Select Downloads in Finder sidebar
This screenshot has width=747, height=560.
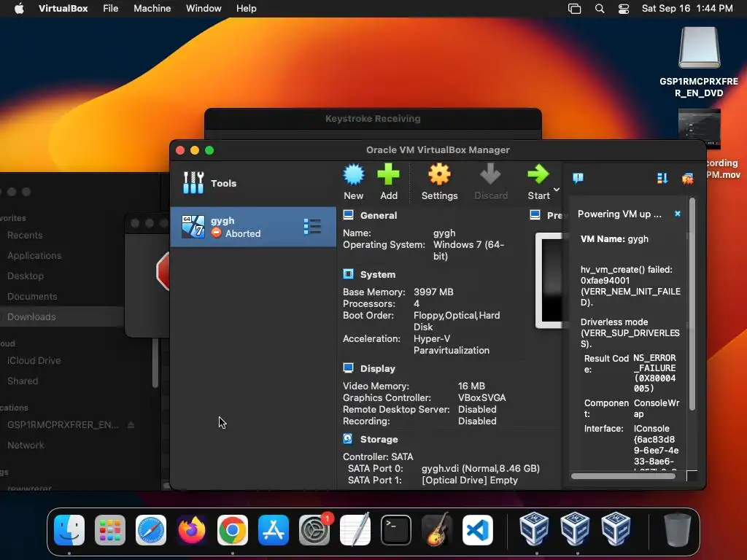(31, 317)
